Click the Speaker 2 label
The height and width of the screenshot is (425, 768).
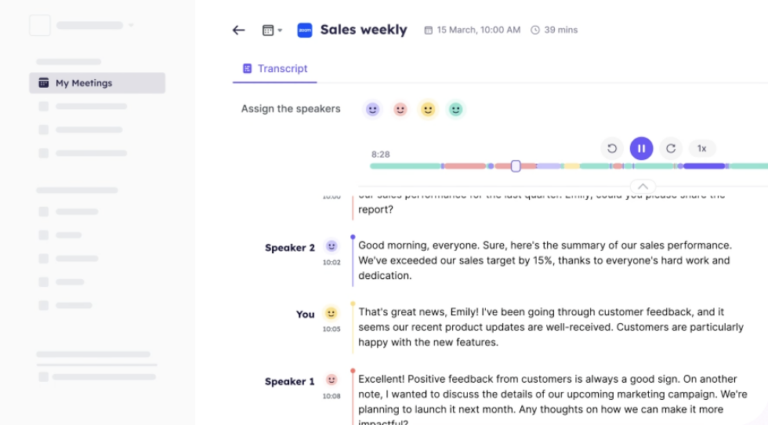(x=290, y=247)
